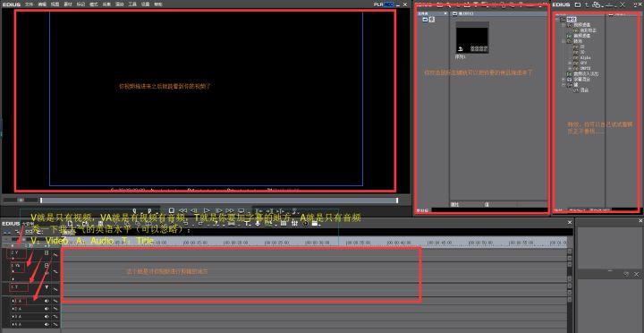Click the Fast Forward button in player
The width and height of the screenshot is (644, 333).
pos(230,210)
